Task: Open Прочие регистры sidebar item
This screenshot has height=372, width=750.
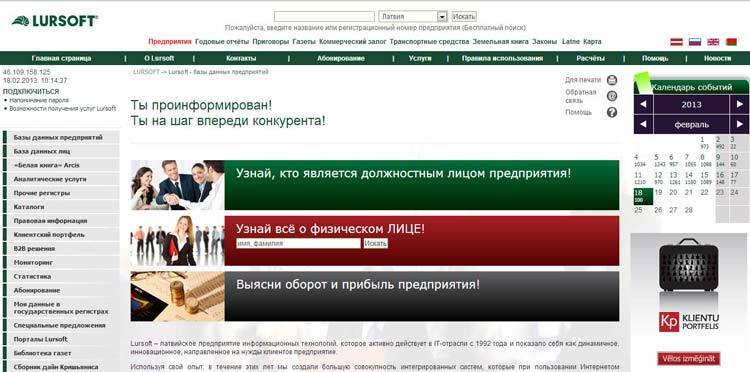Action: pos(61,193)
